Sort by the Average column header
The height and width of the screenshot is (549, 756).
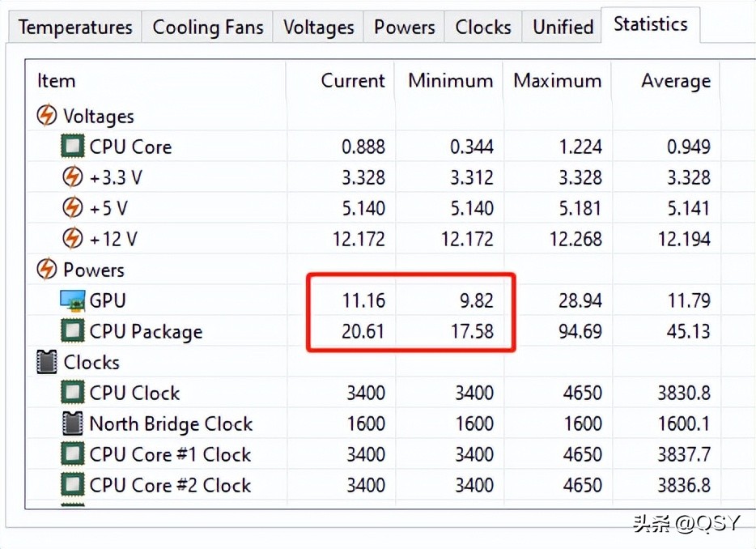pos(676,81)
